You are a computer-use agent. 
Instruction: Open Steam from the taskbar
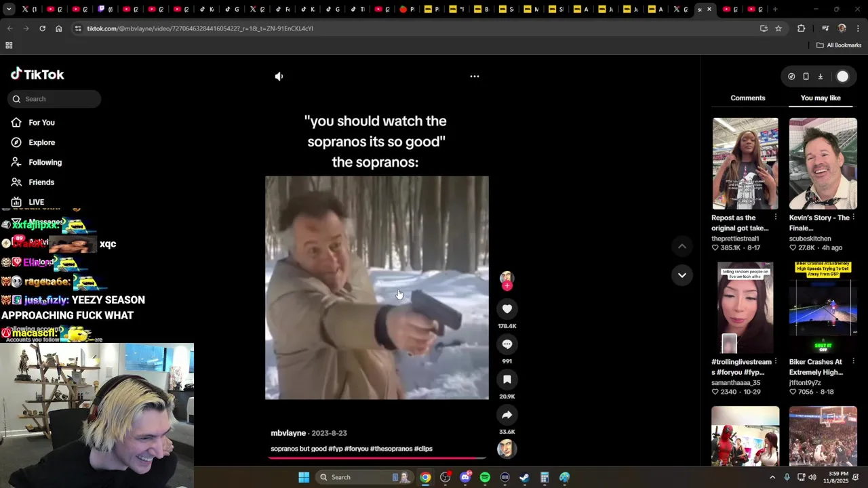pyautogui.click(x=524, y=477)
